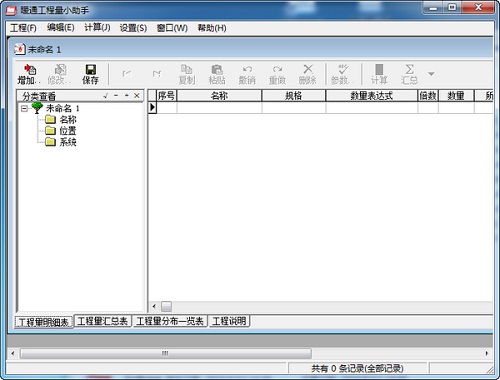Click the 粘贴 (Paste) toolbar icon
Image resolution: width=500 pixels, height=380 pixels.
(x=217, y=74)
